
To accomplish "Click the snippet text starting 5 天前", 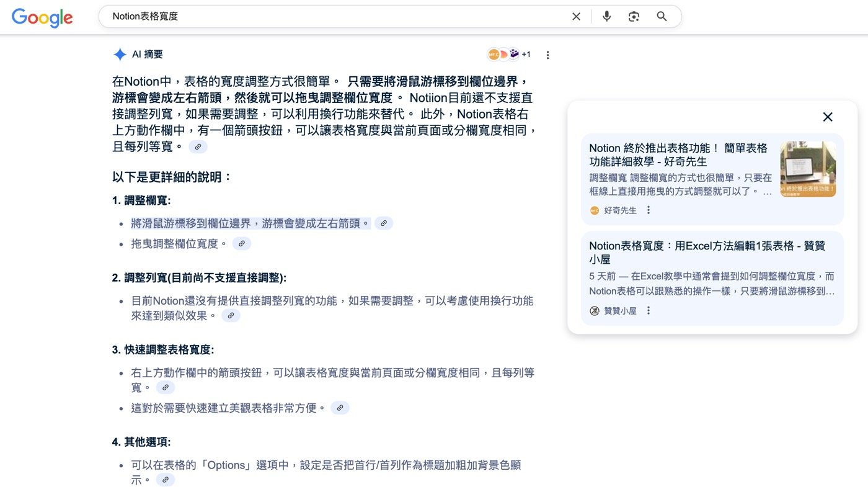I will tap(712, 284).
